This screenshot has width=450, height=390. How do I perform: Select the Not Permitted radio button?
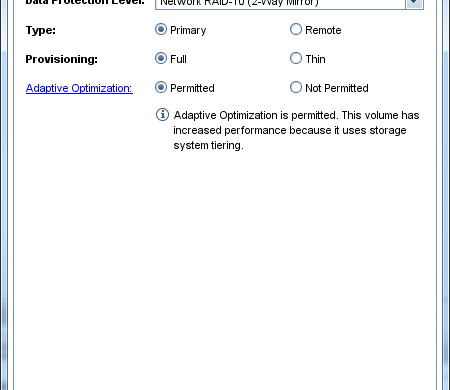pyautogui.click(x=296, y=87)
